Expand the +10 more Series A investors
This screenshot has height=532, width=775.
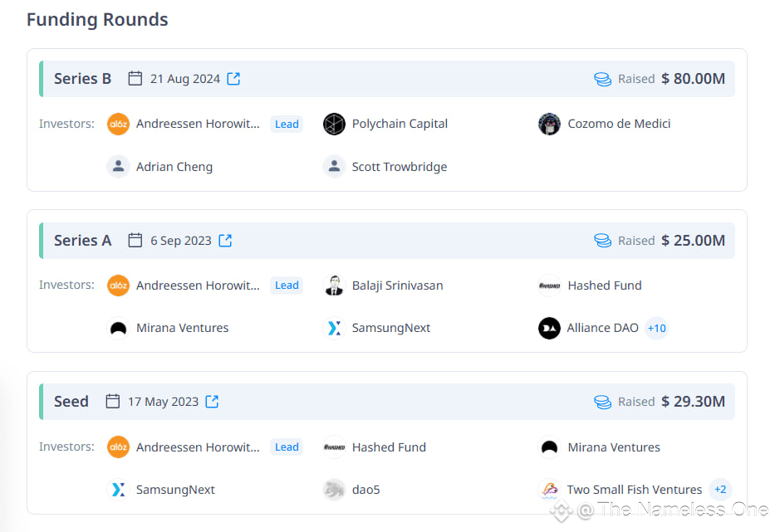656,328
